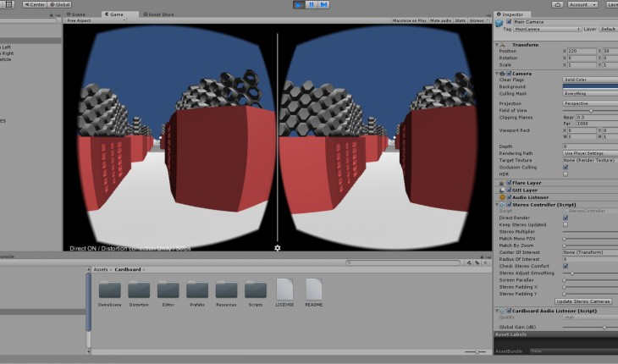Select the README file icon
This screenshot has width=618, height=364.
(314, 290)
